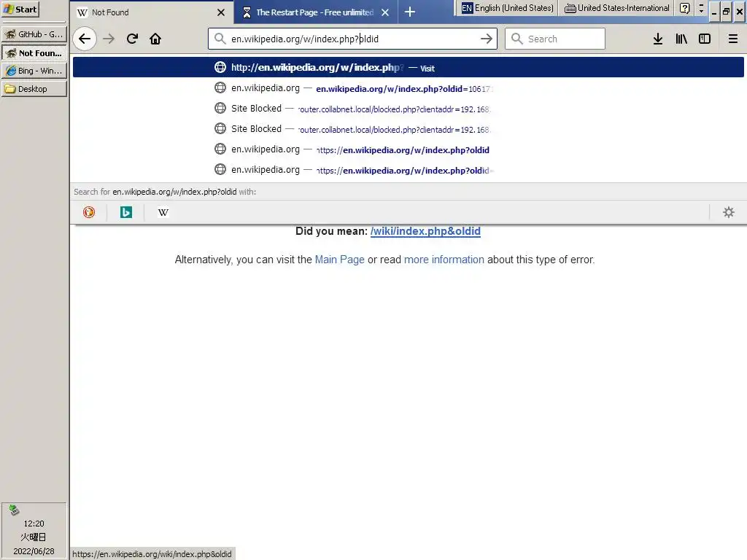Close The Restart Page tab

point(385,12)
